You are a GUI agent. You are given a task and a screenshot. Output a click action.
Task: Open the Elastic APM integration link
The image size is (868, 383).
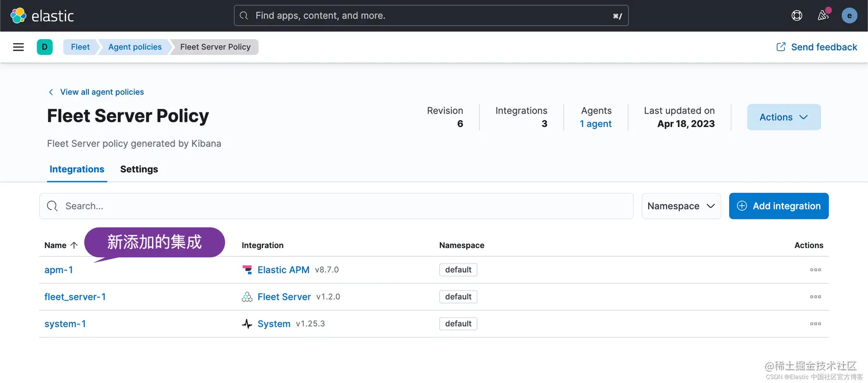tap(284, 270)
